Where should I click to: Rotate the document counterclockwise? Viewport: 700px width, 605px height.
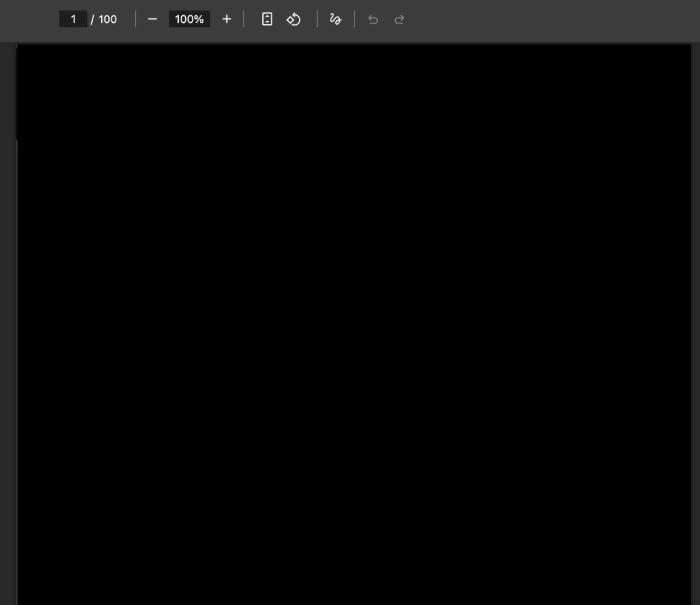(x=294, y=19)
